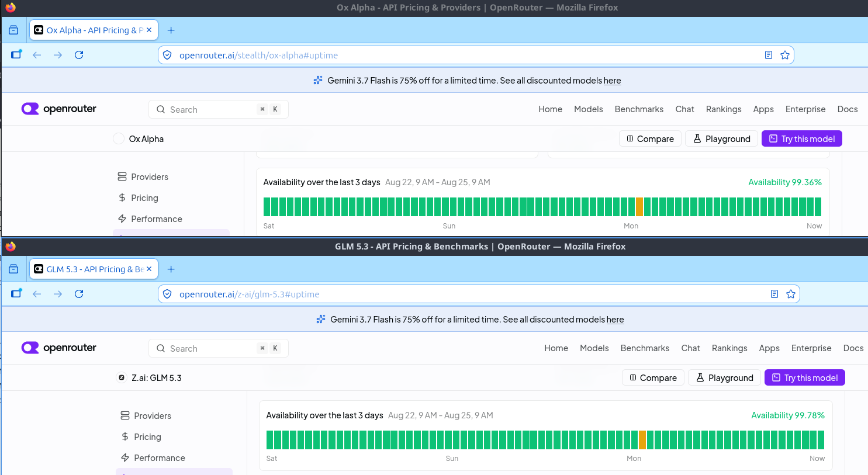Go back in the Ox Alpha window
The image size is (868, 475).
pyautogui.click(x=37, y=55)
